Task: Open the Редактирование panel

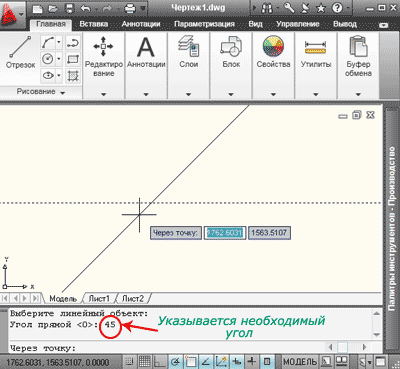Action: (x=103, y=65)
